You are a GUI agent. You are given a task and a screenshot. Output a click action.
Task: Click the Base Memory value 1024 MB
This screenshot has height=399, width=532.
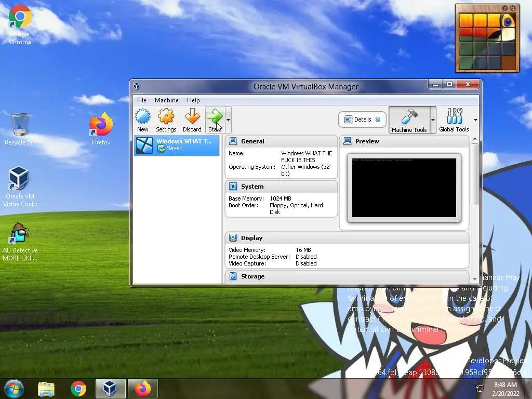point(280,198)
